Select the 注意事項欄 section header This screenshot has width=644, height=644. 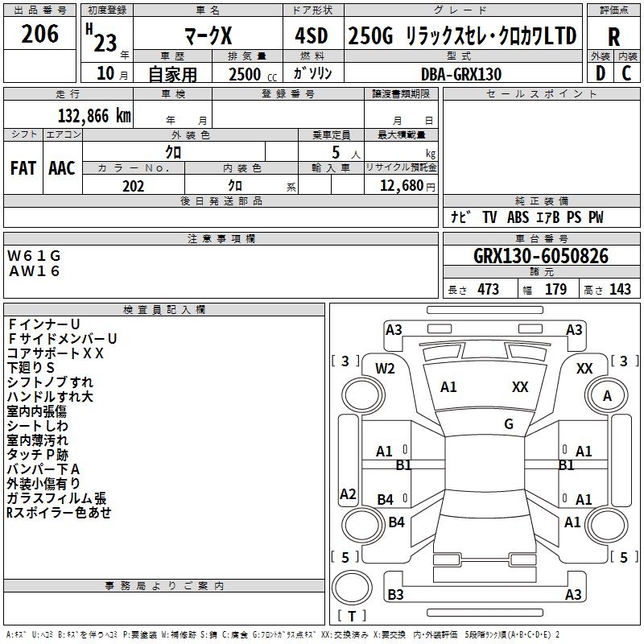click(x=221, y=238)
